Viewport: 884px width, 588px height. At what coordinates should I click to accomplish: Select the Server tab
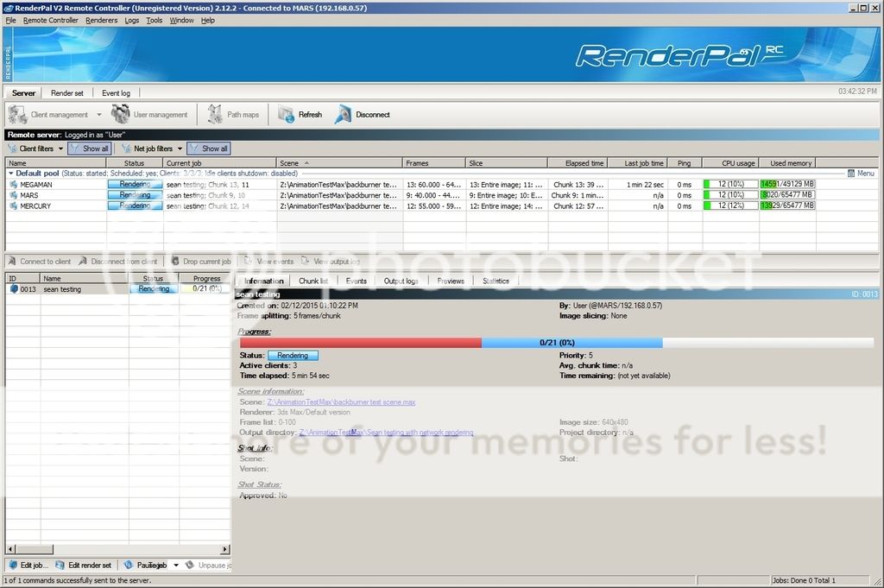tap(23, 92)
